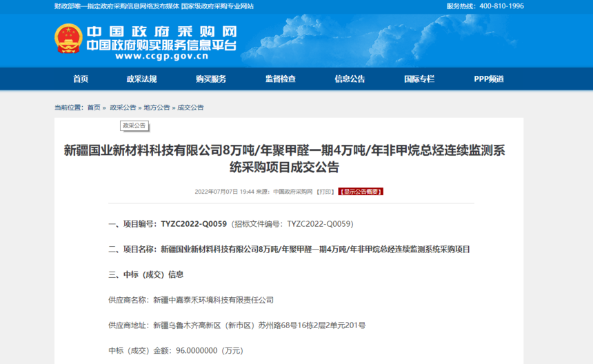The height and width of the screenshot is (364, 593).
Task: Click the amount 96.0000000（万元） text
Action: pos(210,351)
